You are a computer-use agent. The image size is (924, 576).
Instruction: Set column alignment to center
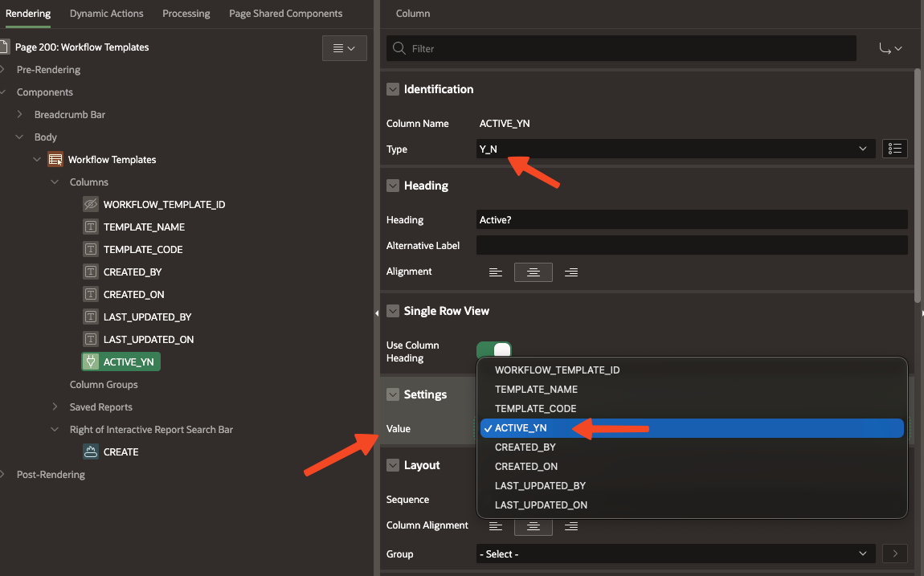tap(534, 526)
